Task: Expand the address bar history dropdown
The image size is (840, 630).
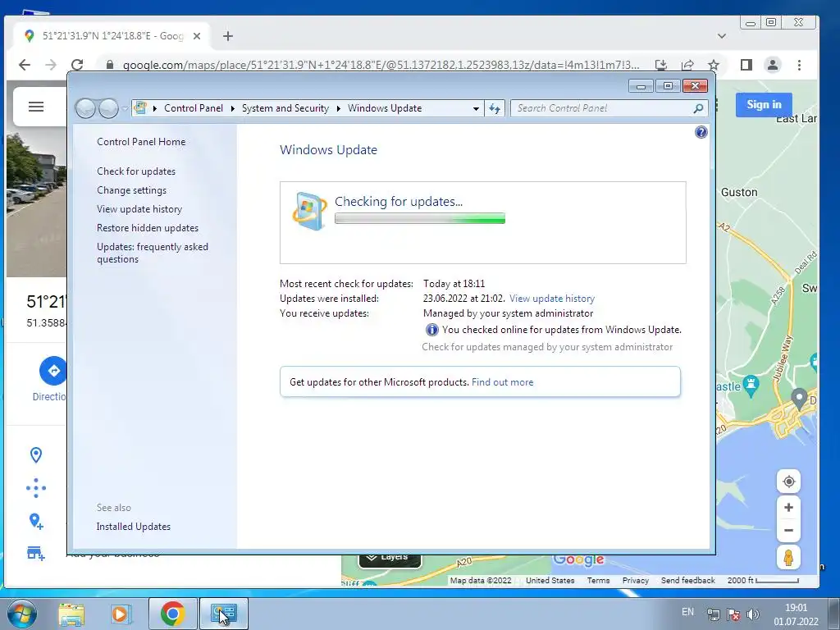Action: (x=476, y=109)
